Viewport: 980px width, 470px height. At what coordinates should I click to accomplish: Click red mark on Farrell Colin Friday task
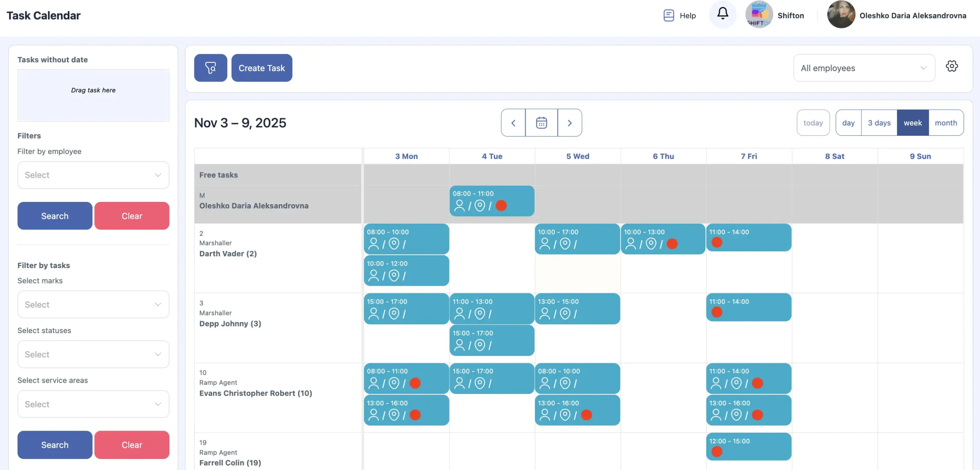pyautogui.click(x=717, y=452)
